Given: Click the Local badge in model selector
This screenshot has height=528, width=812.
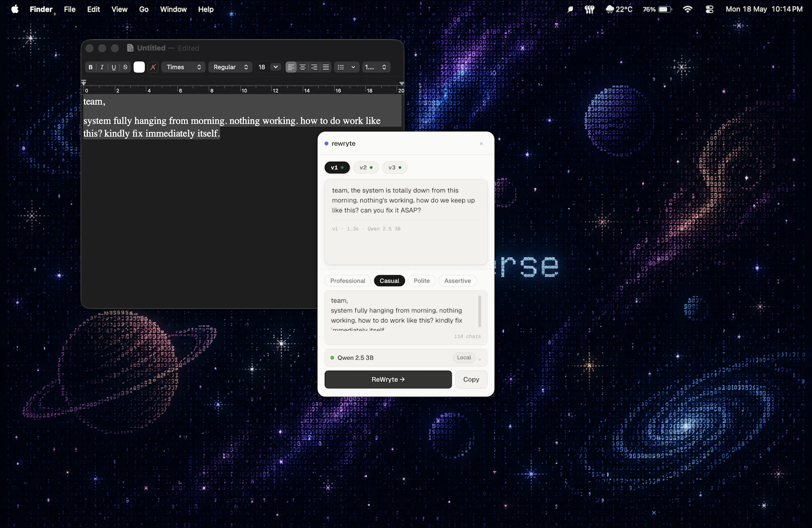Looking at the screenshot, I should pos(464,358).
